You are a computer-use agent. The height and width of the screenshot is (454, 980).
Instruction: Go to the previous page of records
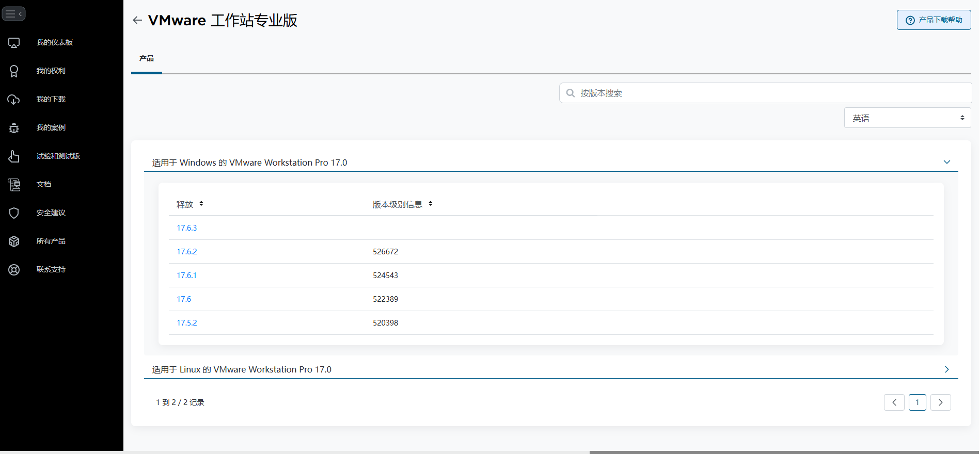point(894,402)
